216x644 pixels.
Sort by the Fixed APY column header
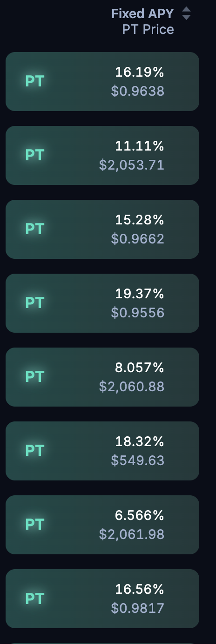142,13
